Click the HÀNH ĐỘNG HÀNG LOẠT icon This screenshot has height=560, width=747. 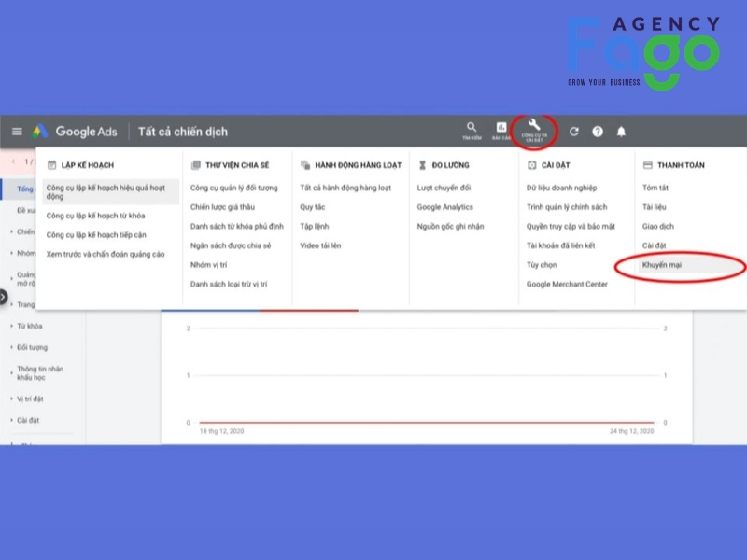pyautogui.click(x=305, y=165)
